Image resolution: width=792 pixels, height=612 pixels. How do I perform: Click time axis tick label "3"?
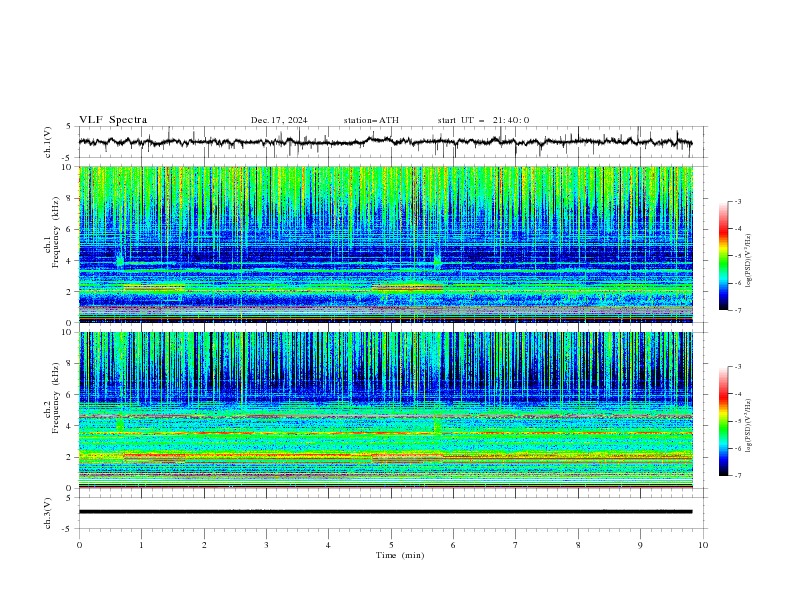click(x=267, y=545)
